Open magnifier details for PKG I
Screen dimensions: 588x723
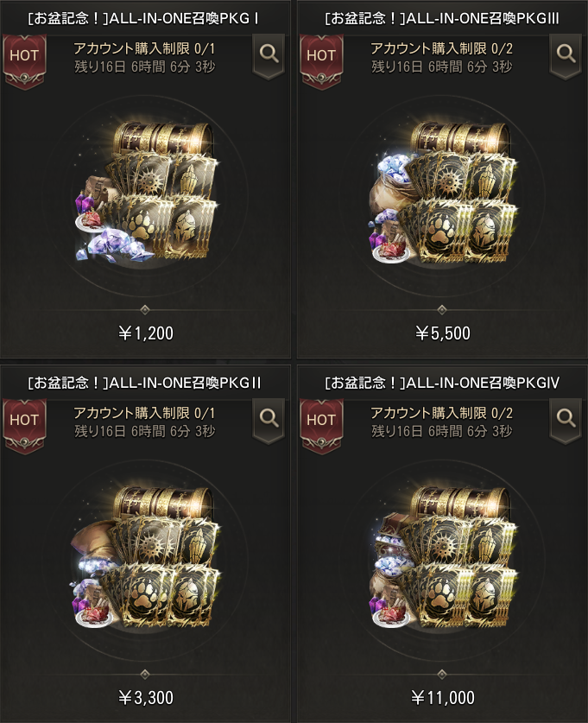click(269, 55)
